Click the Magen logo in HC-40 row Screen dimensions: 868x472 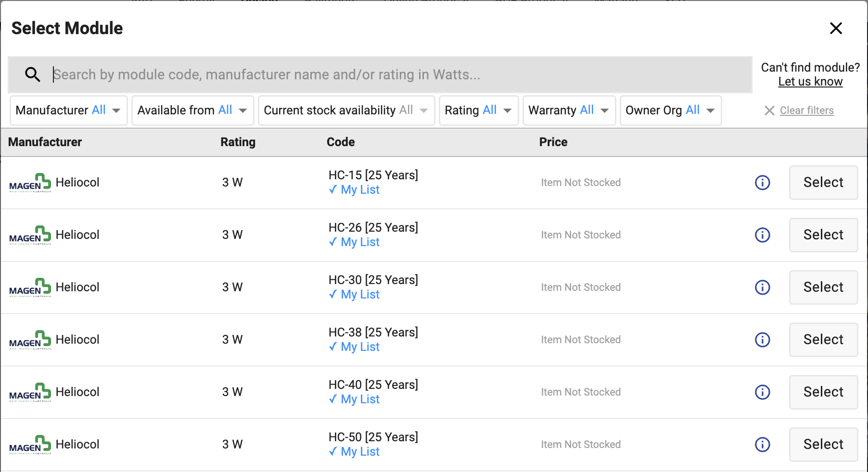coord(30,392)
